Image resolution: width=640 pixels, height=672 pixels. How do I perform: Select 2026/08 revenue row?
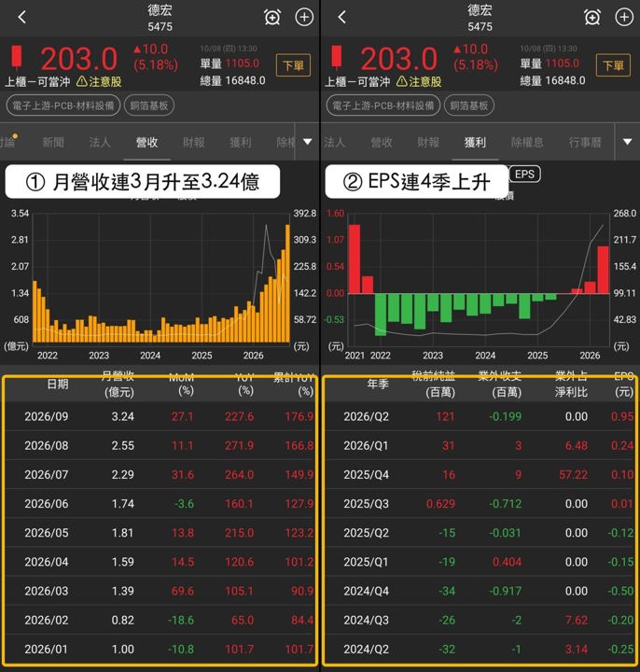click(x=160, y=446)
